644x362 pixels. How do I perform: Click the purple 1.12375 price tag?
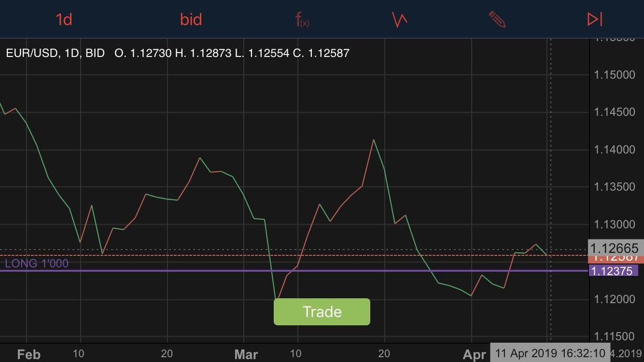point(612,271)
